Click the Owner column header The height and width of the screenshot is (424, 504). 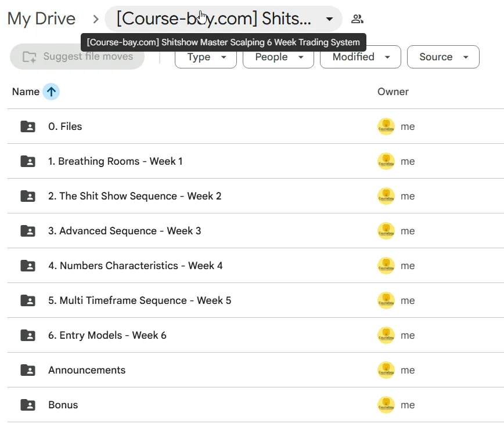393,92
